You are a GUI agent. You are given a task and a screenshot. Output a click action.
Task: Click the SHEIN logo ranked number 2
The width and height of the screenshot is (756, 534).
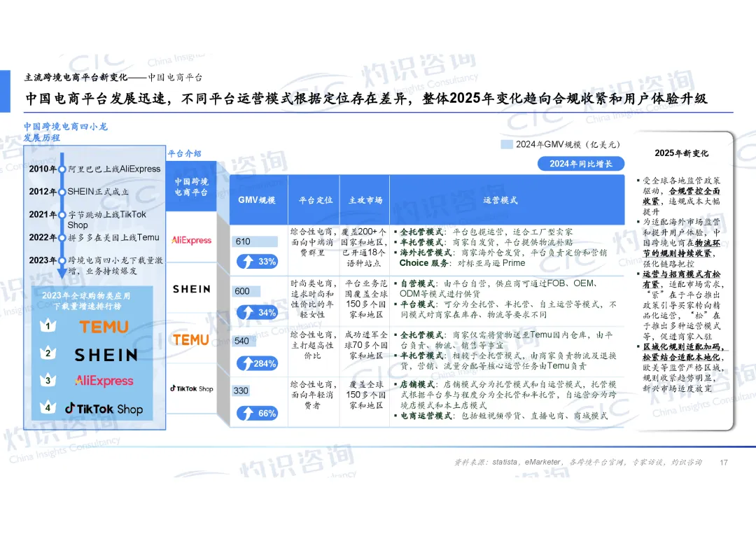[106, 356]
